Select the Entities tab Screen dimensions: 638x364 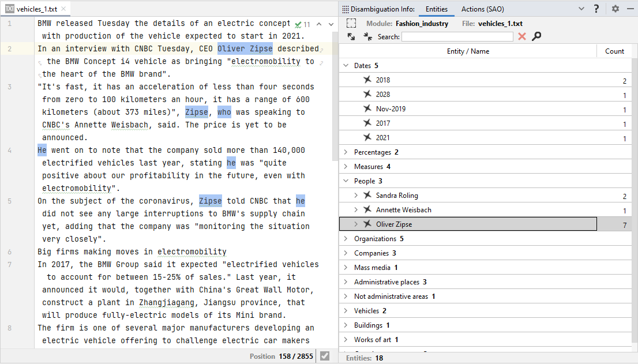[437, 9]
